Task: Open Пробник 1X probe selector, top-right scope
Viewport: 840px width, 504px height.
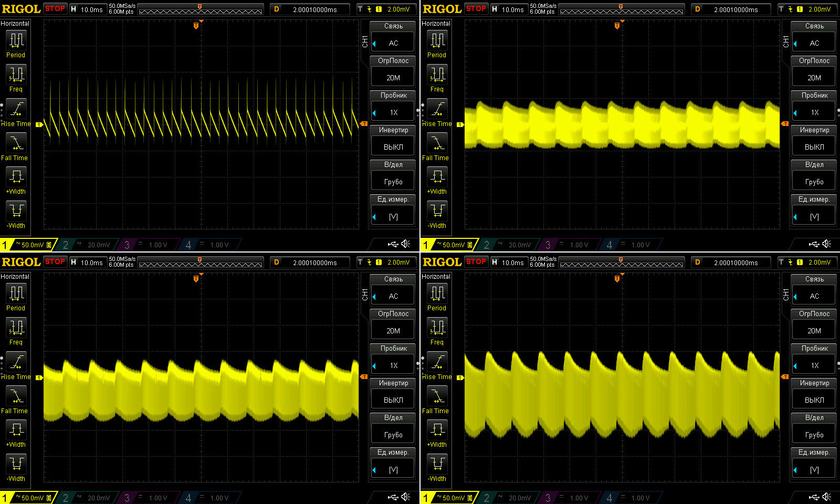Action: point(814,112)
